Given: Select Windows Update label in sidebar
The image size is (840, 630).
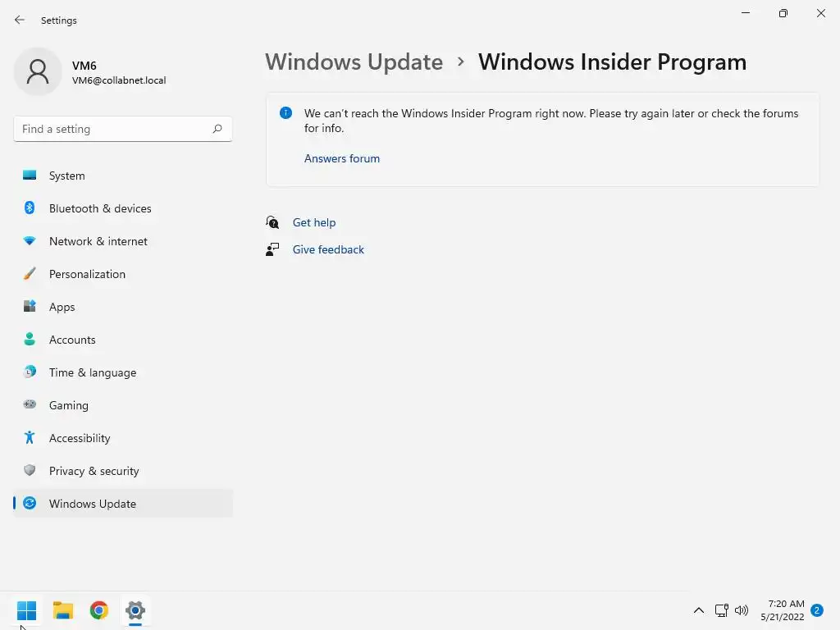Looking at the screenshot, I should [93, 504].
